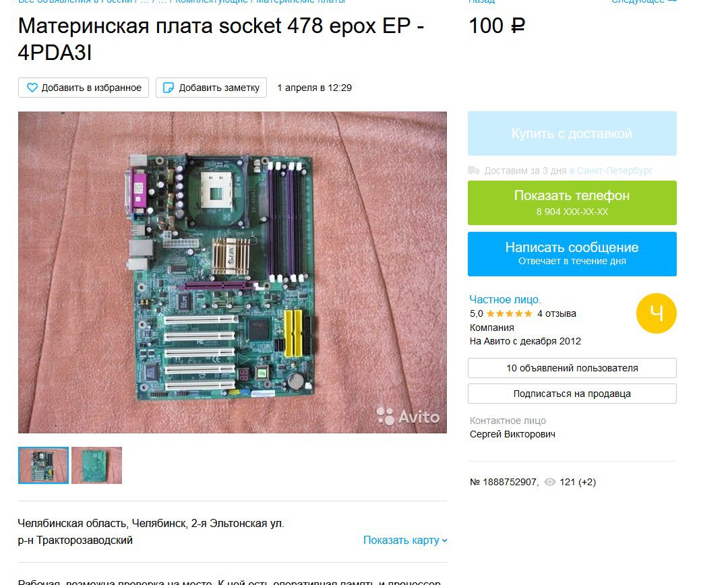Click the yellow Ч seller avatar
The image size is (728, 585).
(x=656, y=313)
